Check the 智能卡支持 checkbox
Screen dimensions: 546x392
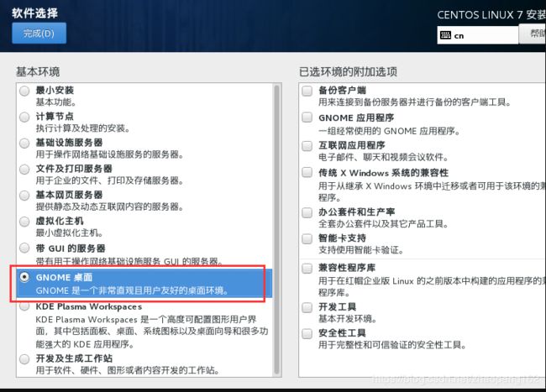(307, 239)
